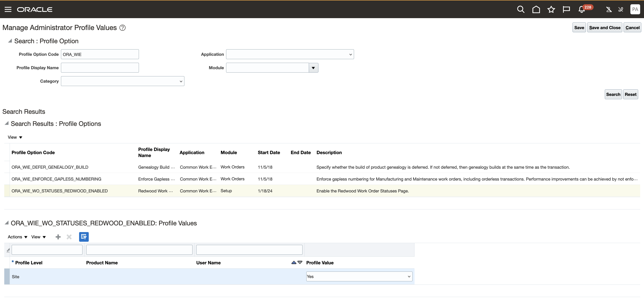Sort User Name descending arrow
644x306 pixels.
click(300, 262)
